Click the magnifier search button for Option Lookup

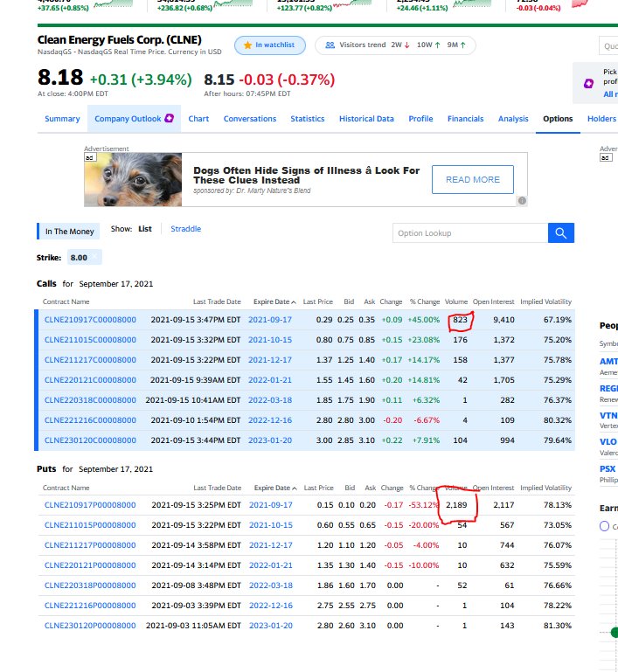click(x=560, y=232)
